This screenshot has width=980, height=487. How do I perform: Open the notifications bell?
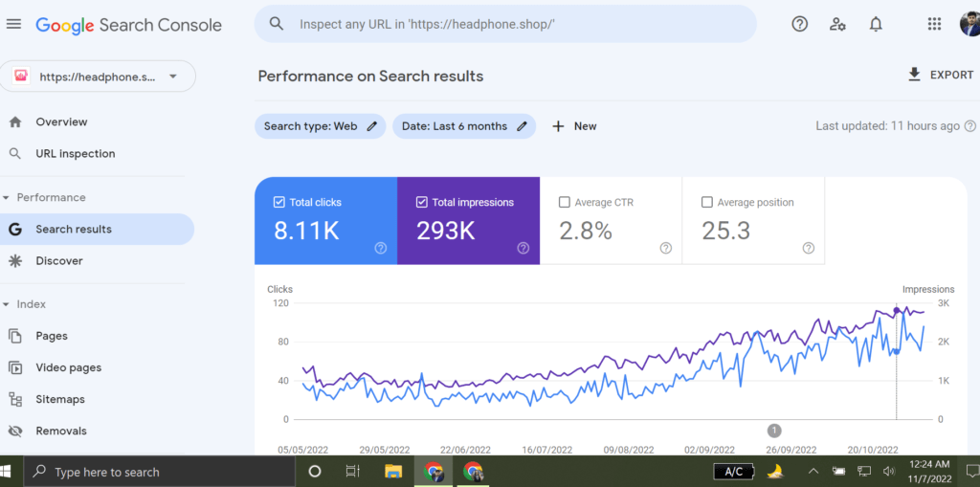[877, 24]
